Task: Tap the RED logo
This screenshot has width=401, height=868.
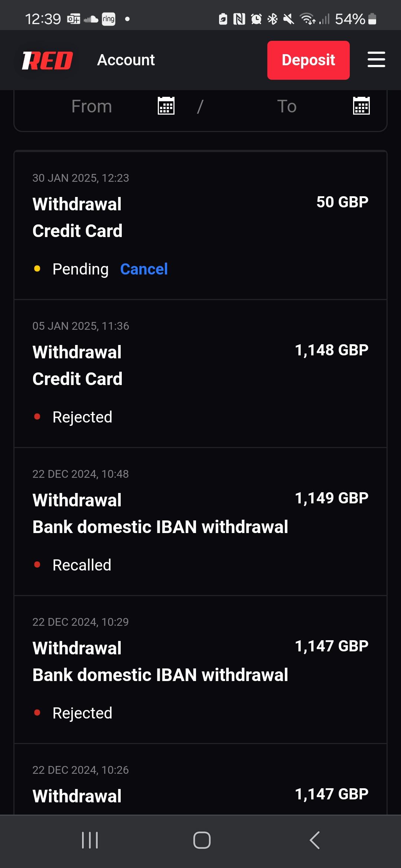Action: point(48,60)
